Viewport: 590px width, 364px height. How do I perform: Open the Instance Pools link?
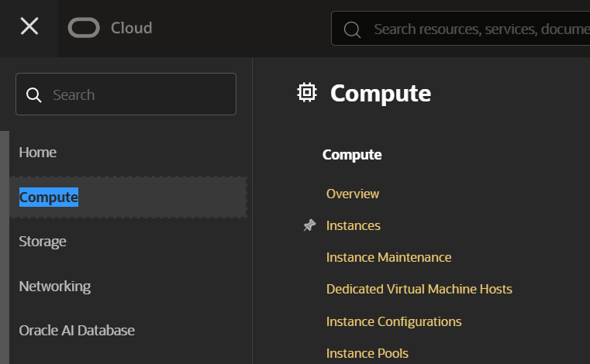coord(367,353)
